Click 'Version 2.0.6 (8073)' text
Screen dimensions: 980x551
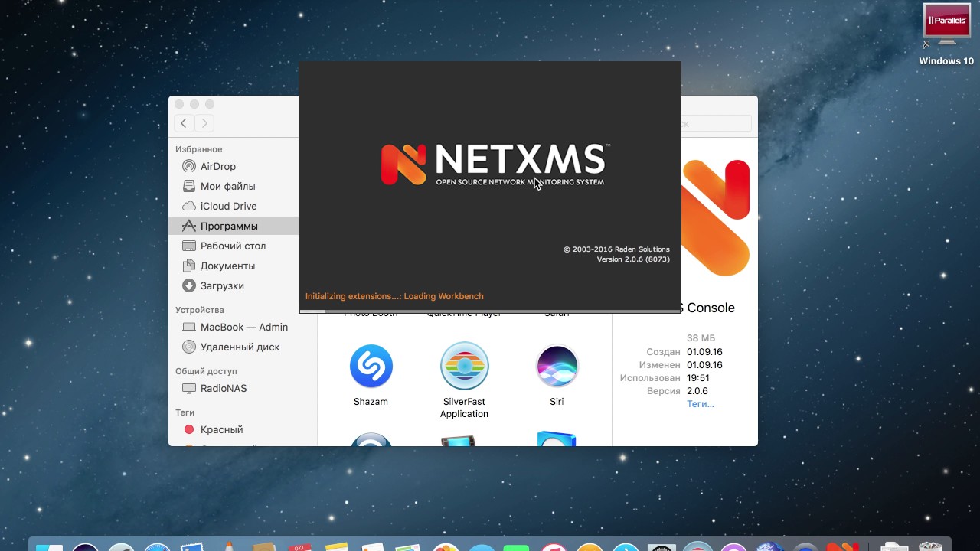pos(633,259)
